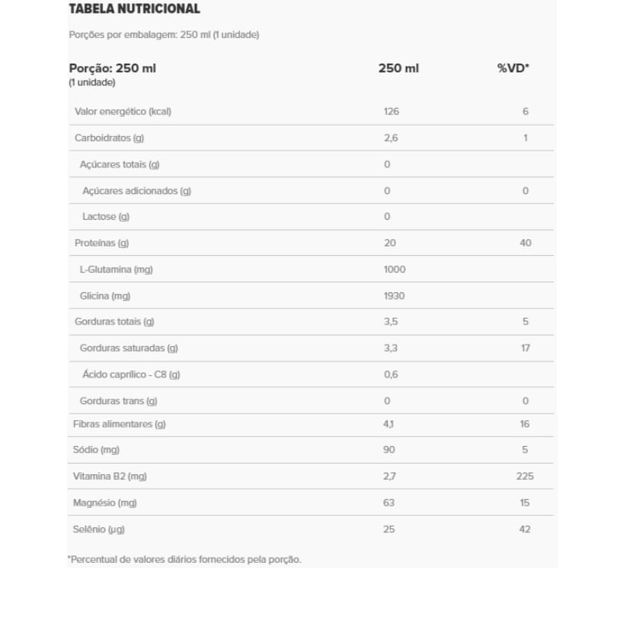
Task: Click the L-Glutamina (mg) label
Action: click(116, 270)
